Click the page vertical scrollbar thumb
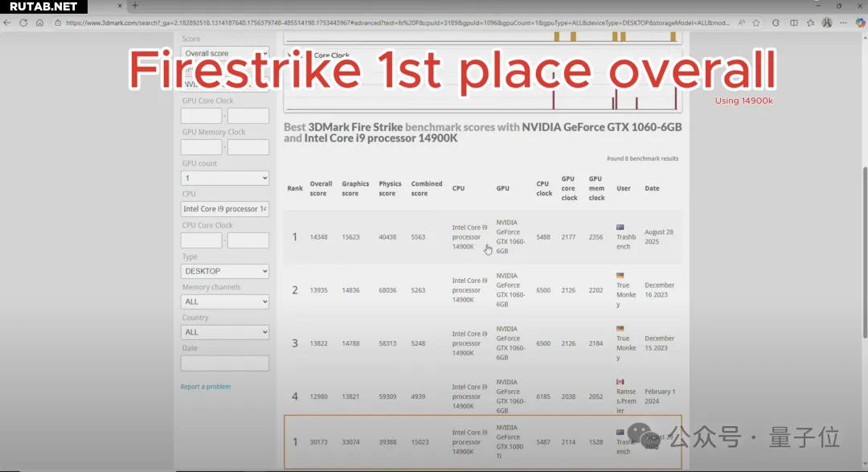 pyautogui.click(x=865, y=252)
